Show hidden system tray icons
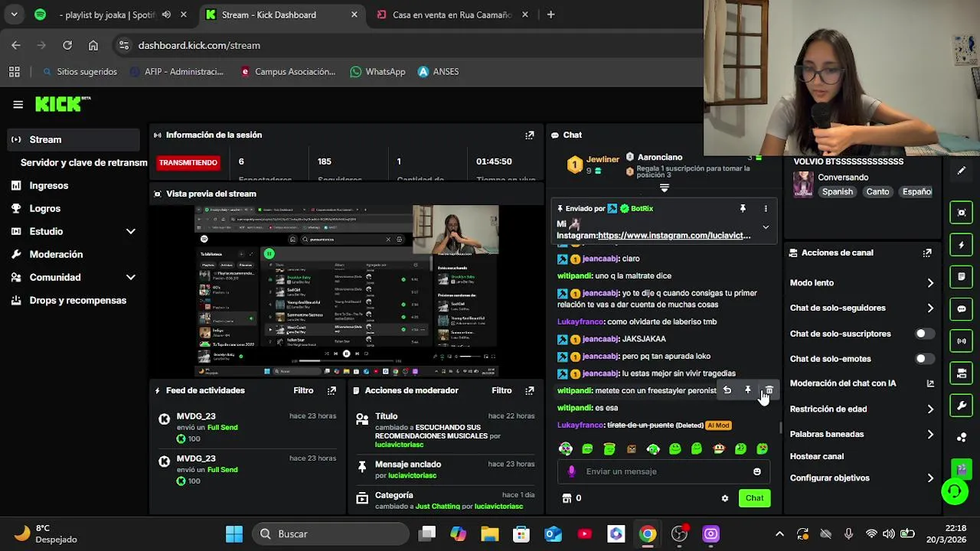 (x=779, y=534)
